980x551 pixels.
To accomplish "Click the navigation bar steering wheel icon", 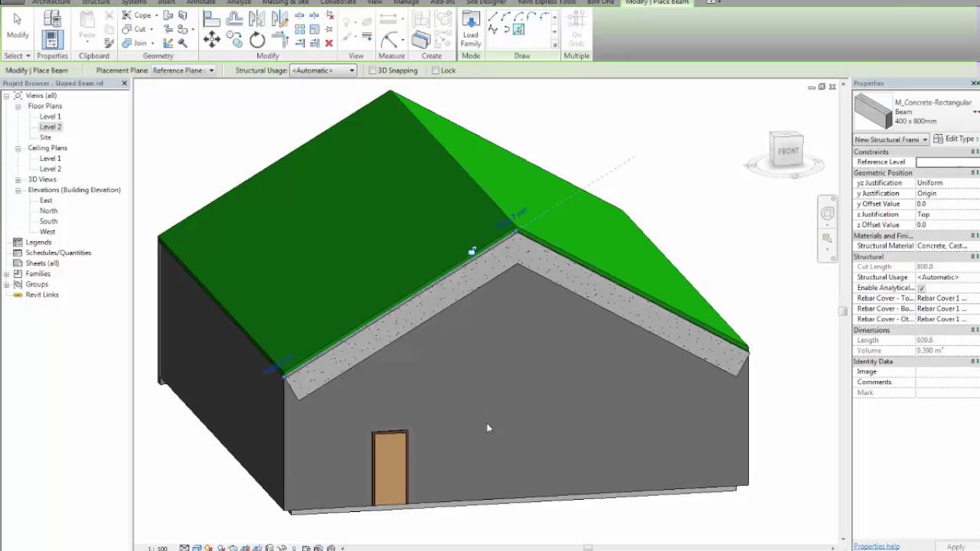I will pyautogui.click(x=828, y=214).
